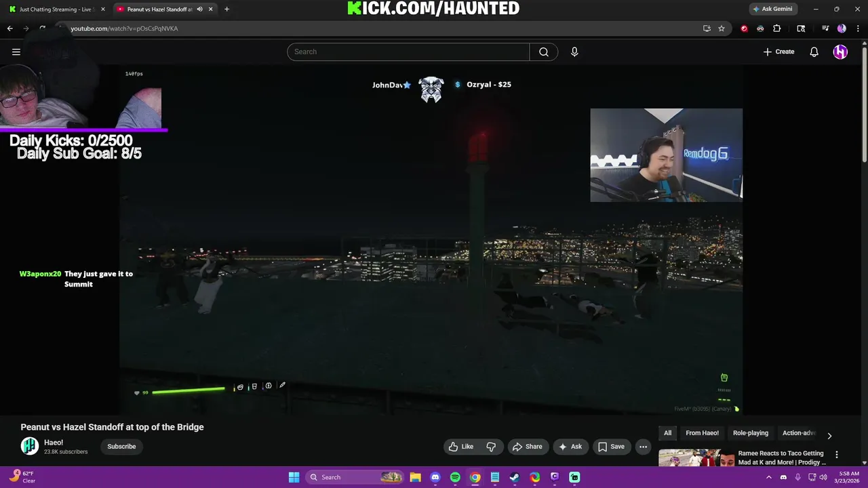Open YouTube notifications bell

click(814, 52)
